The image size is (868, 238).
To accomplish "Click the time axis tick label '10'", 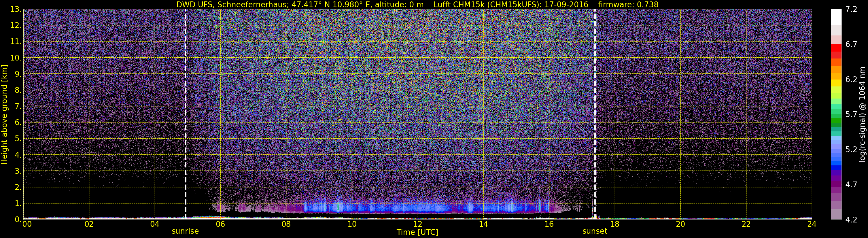I will click(352, 224).
